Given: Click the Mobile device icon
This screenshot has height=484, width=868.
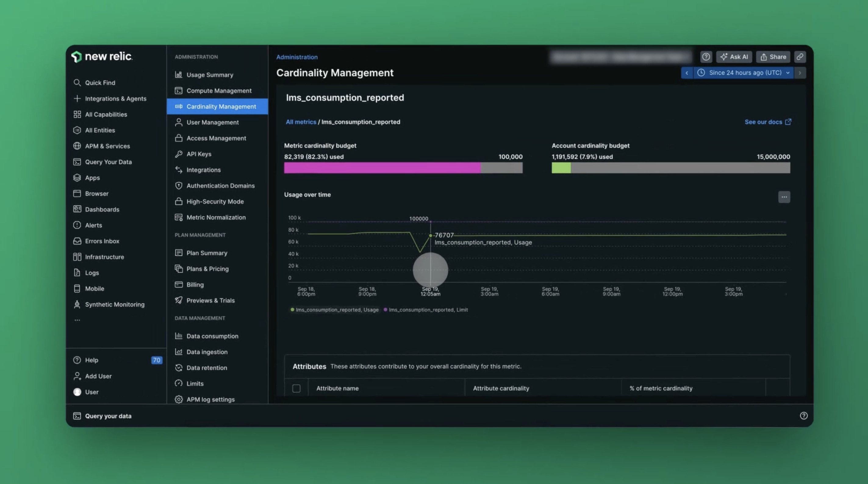Looking at the screenshot, I should point(77,288).
